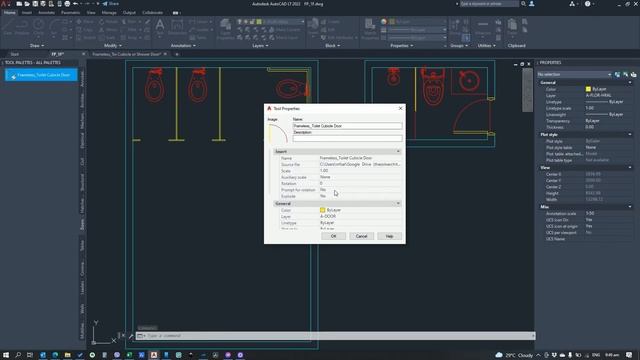Image resolution: width=640 pixels, height=360 pixels.
Task: Click the yellow Color swatch in Properties palette
Action: (x=588, y=89)
